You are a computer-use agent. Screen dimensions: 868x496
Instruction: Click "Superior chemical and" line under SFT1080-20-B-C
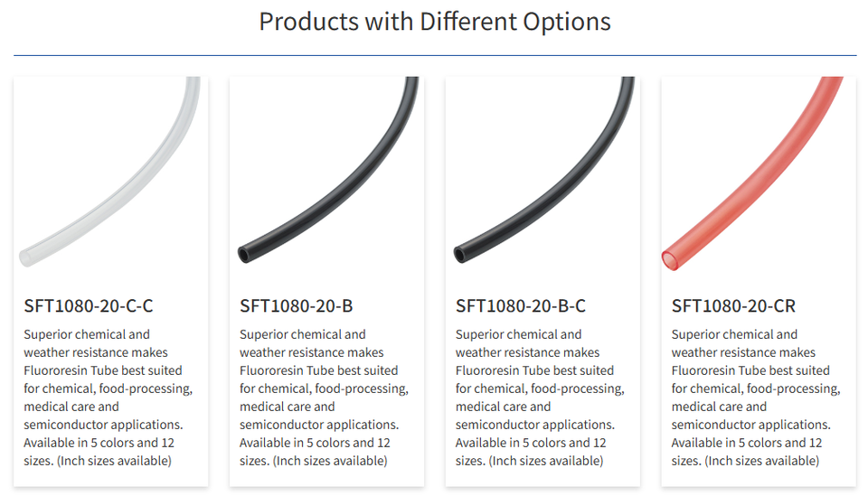click(519, 334)
